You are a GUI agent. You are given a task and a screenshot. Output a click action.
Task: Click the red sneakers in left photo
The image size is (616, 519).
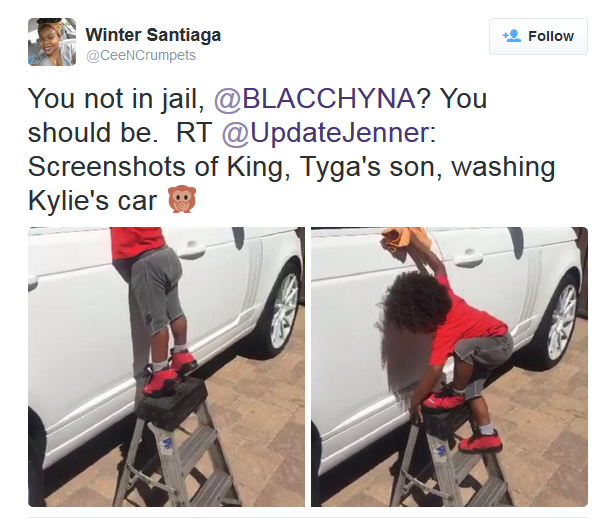[x=169, y=371]
